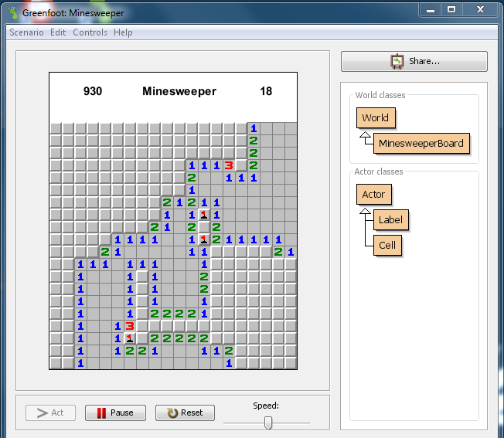Click the Share button

coord(414,61)
